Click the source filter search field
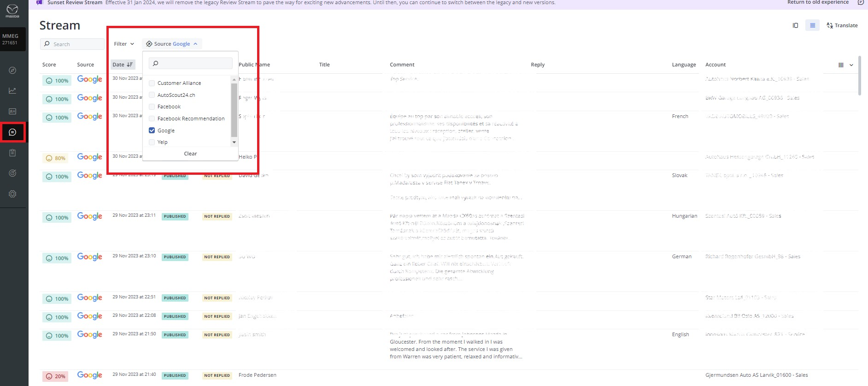The height and width of the screenshot is (386, 868). point(191,63)
